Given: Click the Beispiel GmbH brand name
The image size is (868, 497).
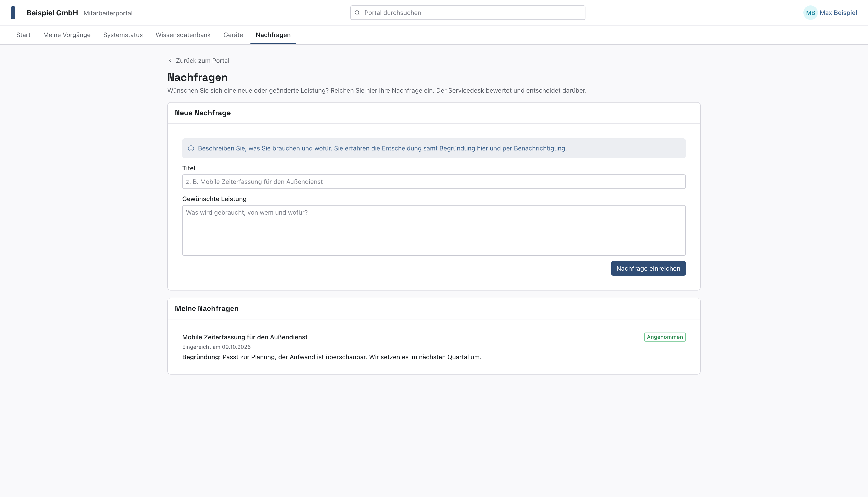Looking at the screenshot, I should point(52,13).
